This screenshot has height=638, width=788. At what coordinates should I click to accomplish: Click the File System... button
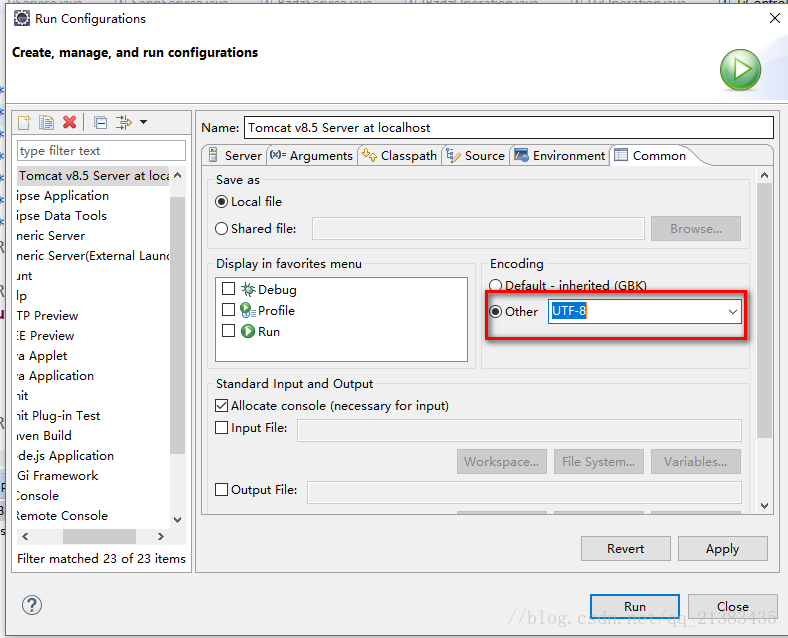click(599, 462)
